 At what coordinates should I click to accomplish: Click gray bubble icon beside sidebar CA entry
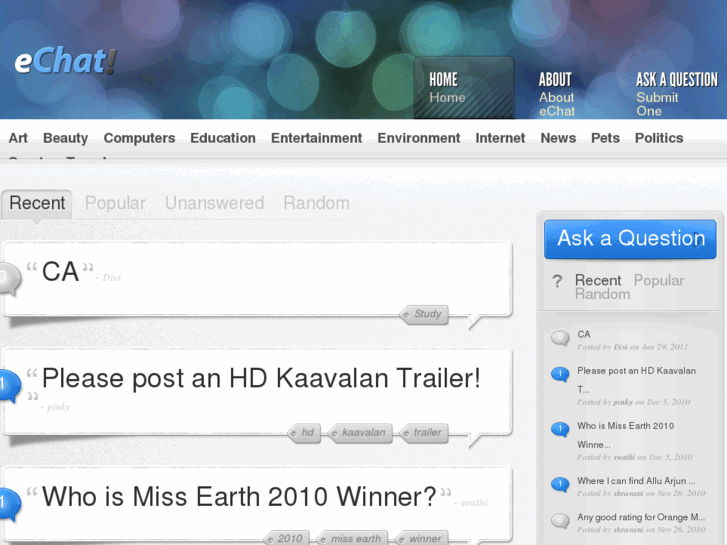tap(560, 338)
